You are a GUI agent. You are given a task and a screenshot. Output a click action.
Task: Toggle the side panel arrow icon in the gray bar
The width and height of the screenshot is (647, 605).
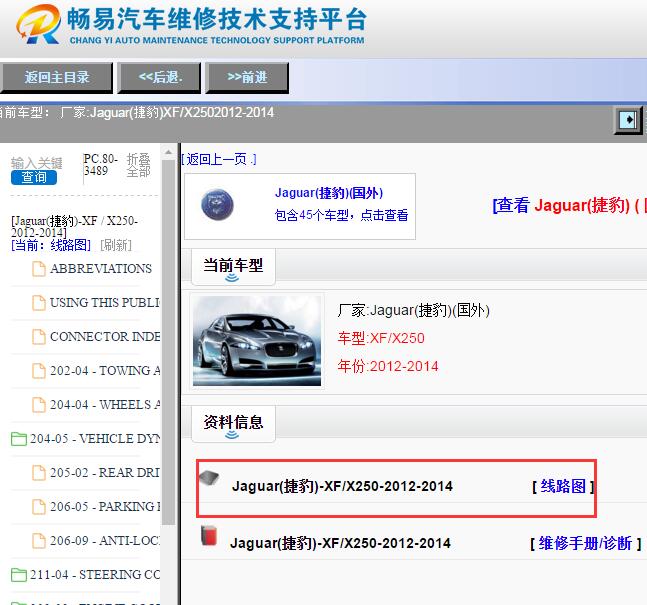pos(628,120)
